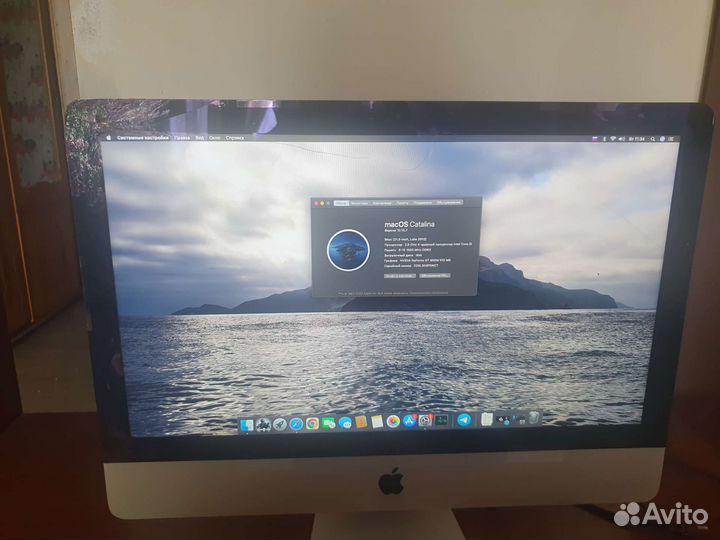Open the Photos app in dock

point(393,421)
